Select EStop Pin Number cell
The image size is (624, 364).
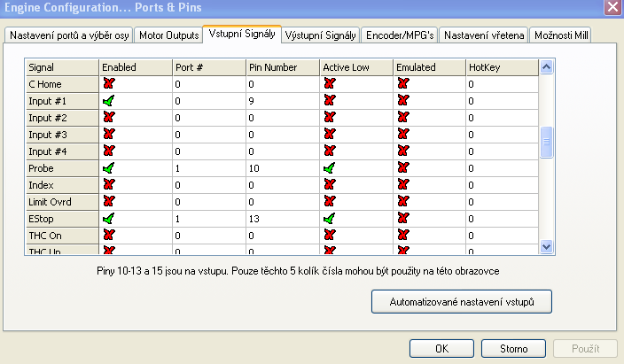(282, 218)
